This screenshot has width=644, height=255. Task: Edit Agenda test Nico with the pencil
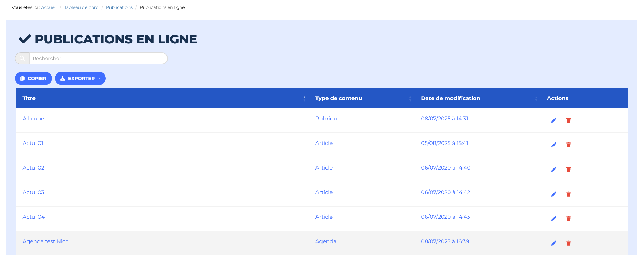tap(553, 243)
